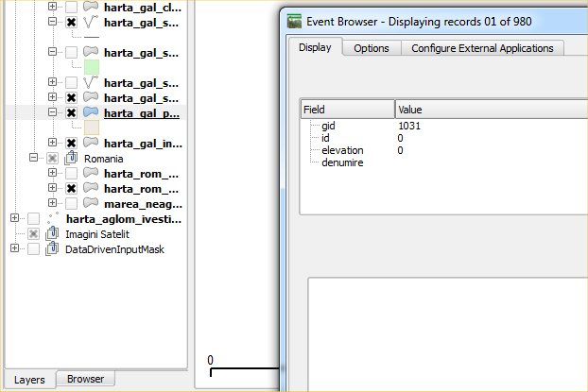Click the blue polygon icon of harta_gal_p...
The image size is (588, 392).
(91, 112)
